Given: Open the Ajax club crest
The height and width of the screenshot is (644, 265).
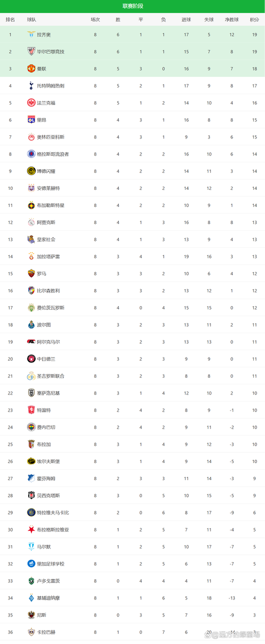Looking at the screenshot, I should coord(31,222).
